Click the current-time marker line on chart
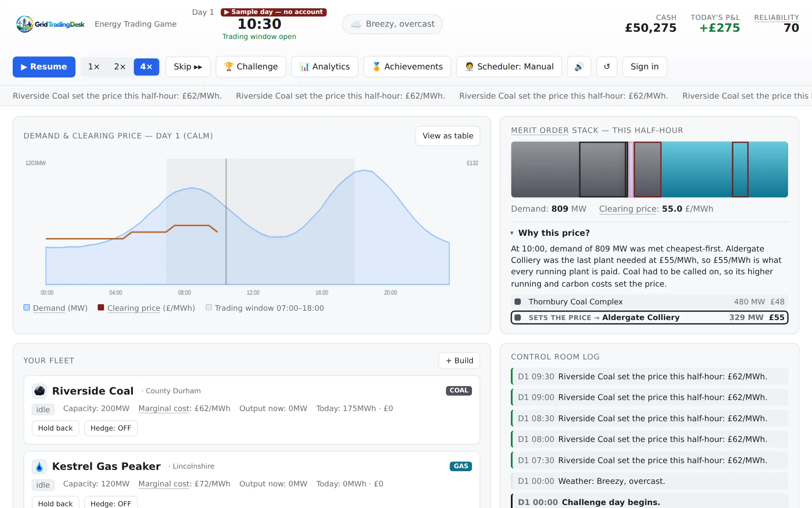Viewport: 812px width, 508px height. pyautogui.click(x=226, y=222)
